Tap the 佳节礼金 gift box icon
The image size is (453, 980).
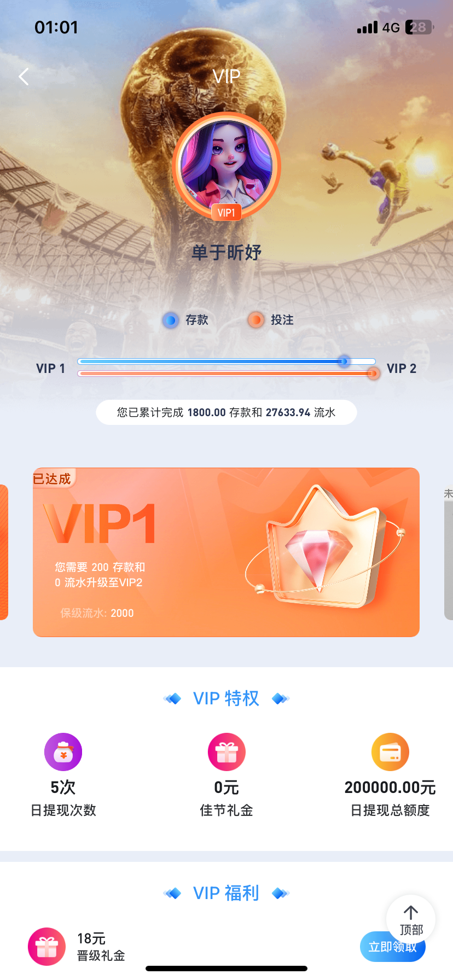click(226, 752)
